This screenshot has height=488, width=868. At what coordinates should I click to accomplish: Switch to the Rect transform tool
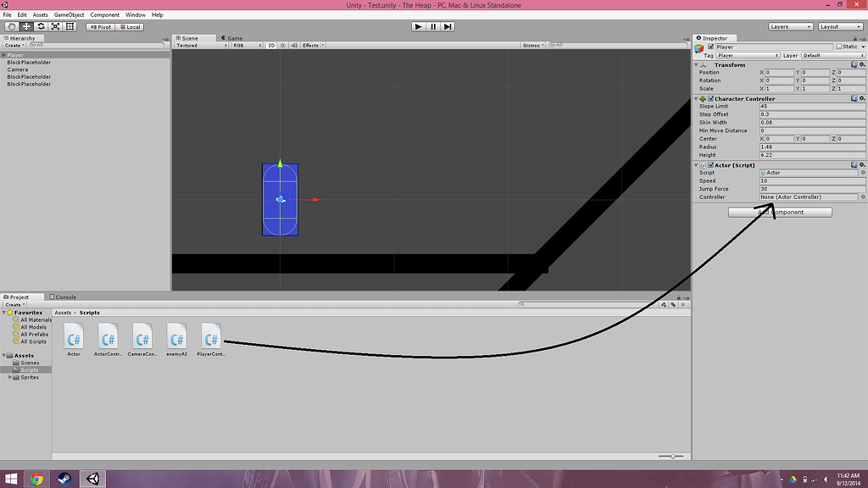tap(71, 26)
